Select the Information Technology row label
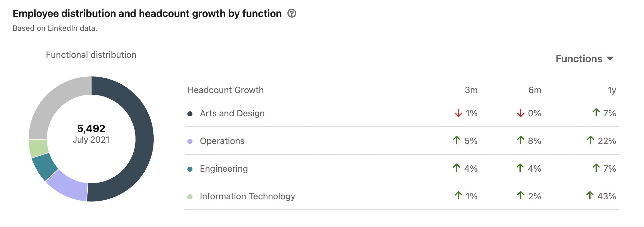Image resolution: width=644 pixels, height=227 pixels. click(x=247, y=196)
